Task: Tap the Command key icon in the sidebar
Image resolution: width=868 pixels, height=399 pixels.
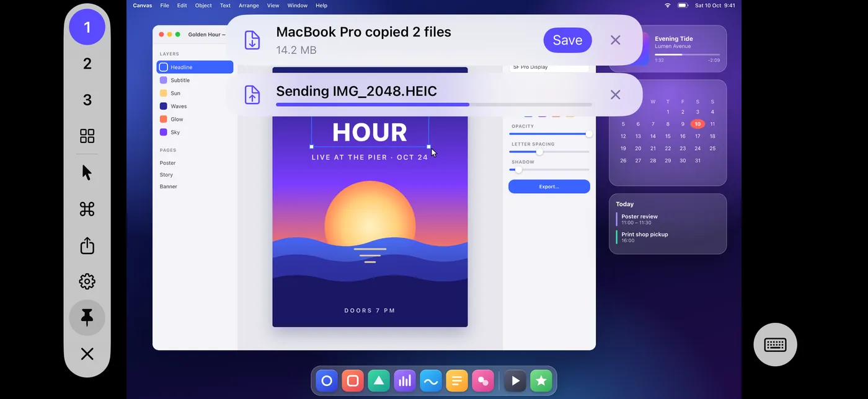Action: tap(87, 209)
